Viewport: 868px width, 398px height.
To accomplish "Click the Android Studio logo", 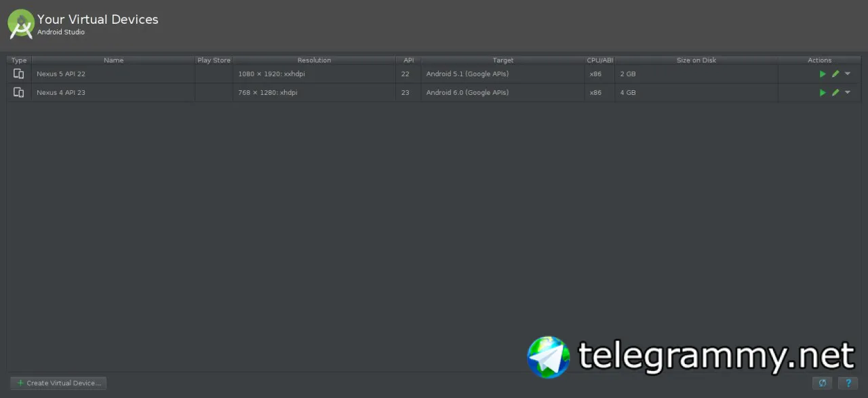I will 21,24.
